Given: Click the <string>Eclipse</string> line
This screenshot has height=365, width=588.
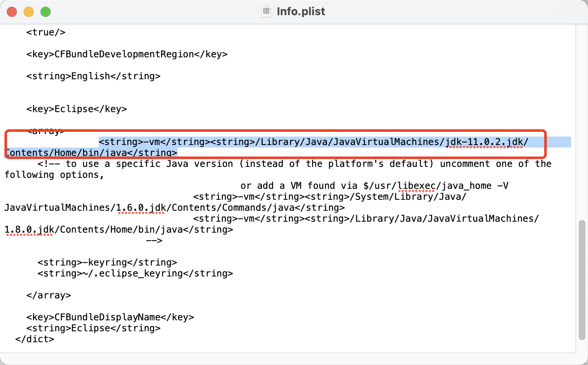Looking at the screenshot, I should (x=93, y=328).
